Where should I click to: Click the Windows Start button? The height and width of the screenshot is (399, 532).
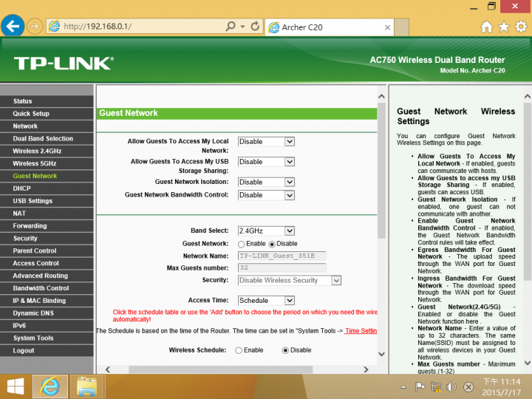click(x=16, y=386)
